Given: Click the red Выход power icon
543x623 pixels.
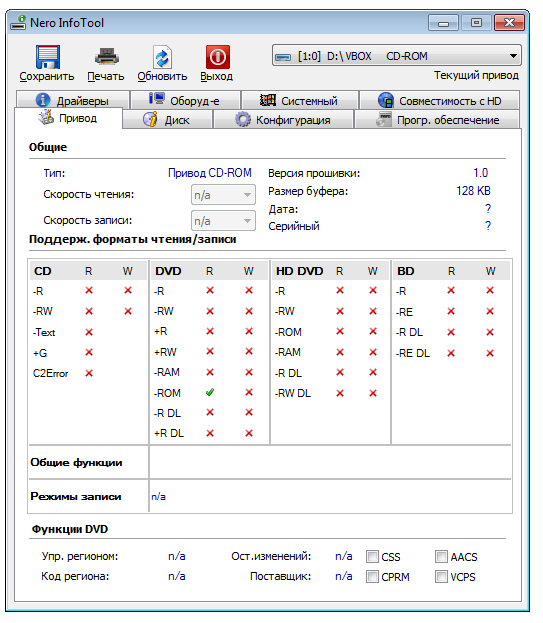Looking at the screenshot, I should point(217,57).
